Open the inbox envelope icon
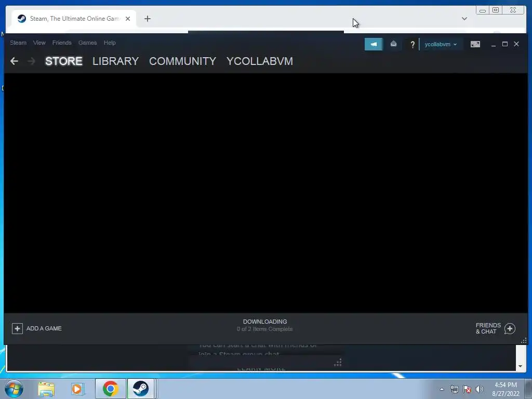 (394, 44)
